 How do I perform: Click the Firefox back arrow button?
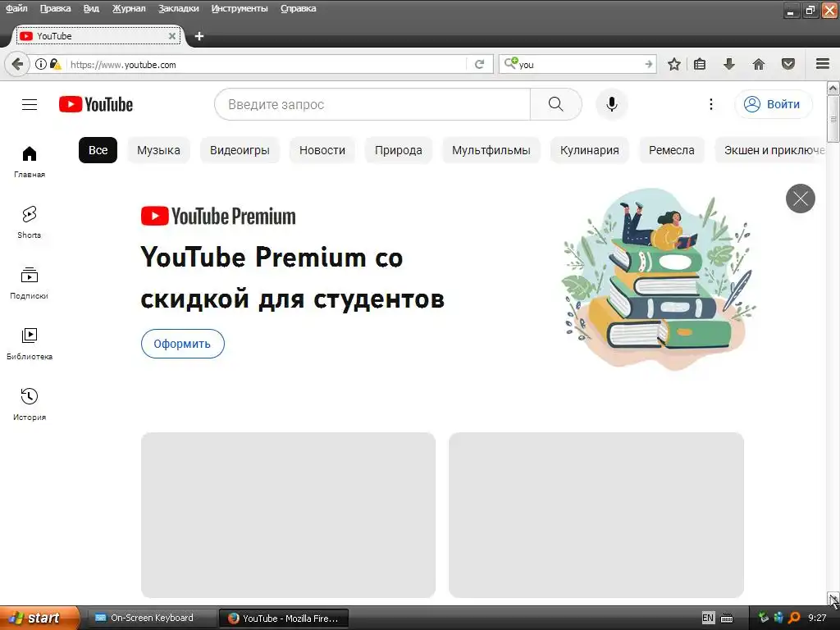pyautogui.click(x=17, y=64)
